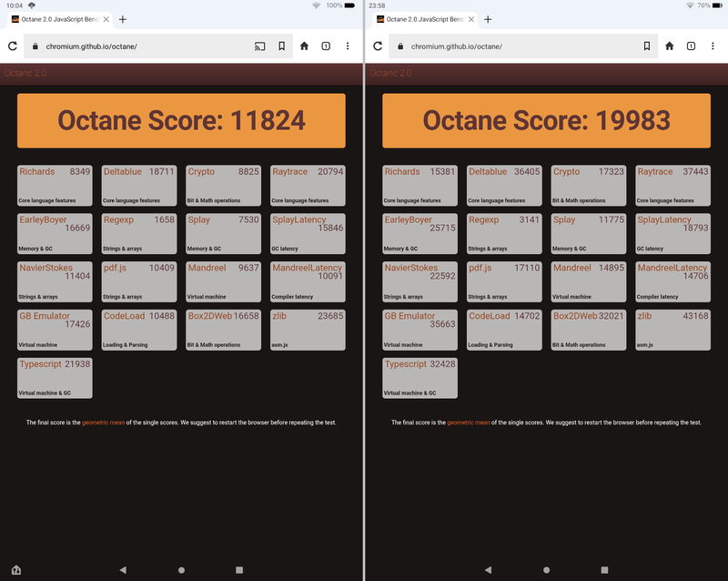Select the Octane 2.0 tab in the right window

pyautogui.click(x=421, y=16)
